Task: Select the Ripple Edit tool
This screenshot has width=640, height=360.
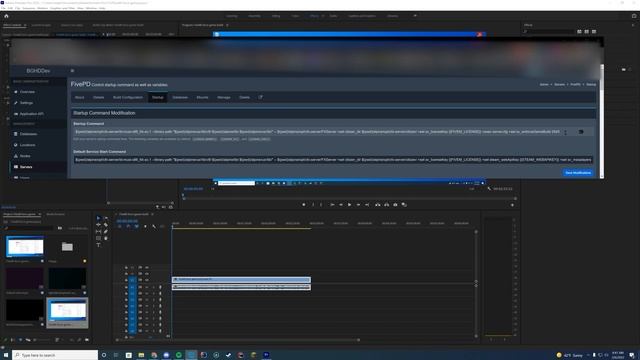Action: [98, 224]
